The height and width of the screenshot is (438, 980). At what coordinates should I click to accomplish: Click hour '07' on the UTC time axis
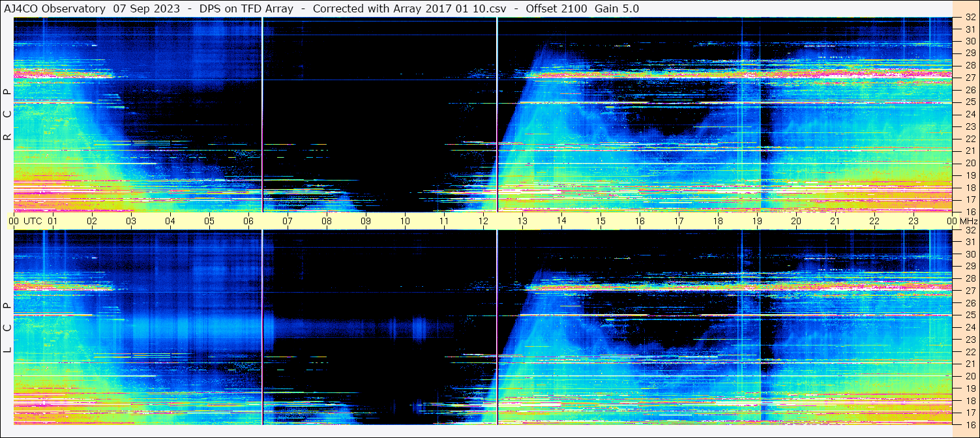pos(288,221)
